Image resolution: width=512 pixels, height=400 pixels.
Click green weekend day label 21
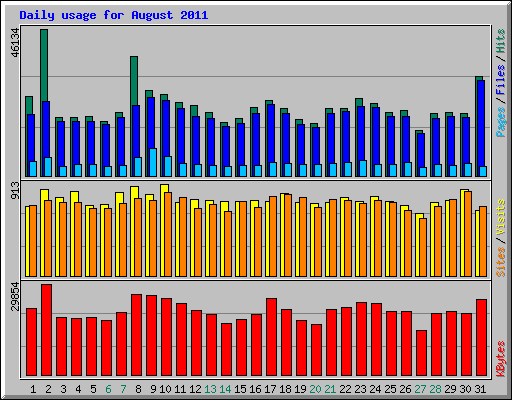[330, 389]
